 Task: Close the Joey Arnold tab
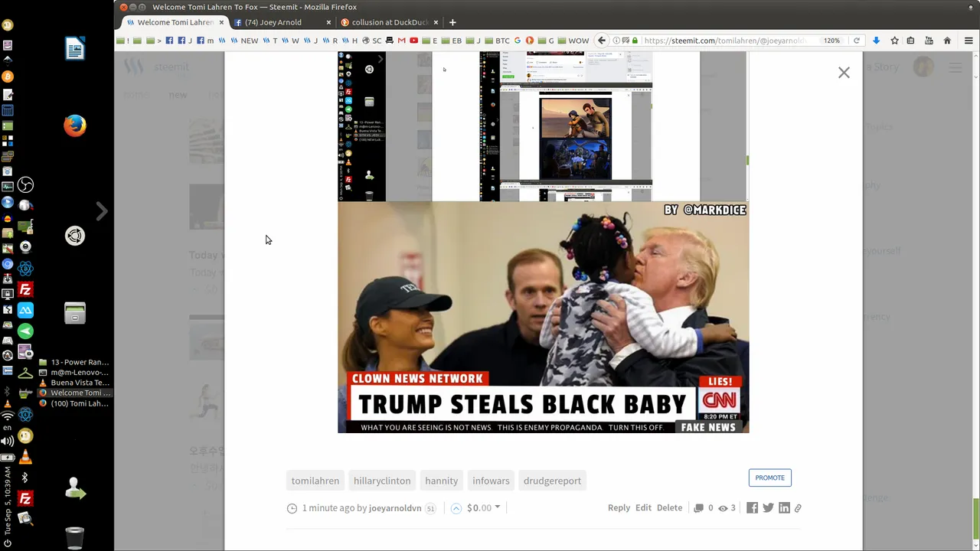[329, 22]
